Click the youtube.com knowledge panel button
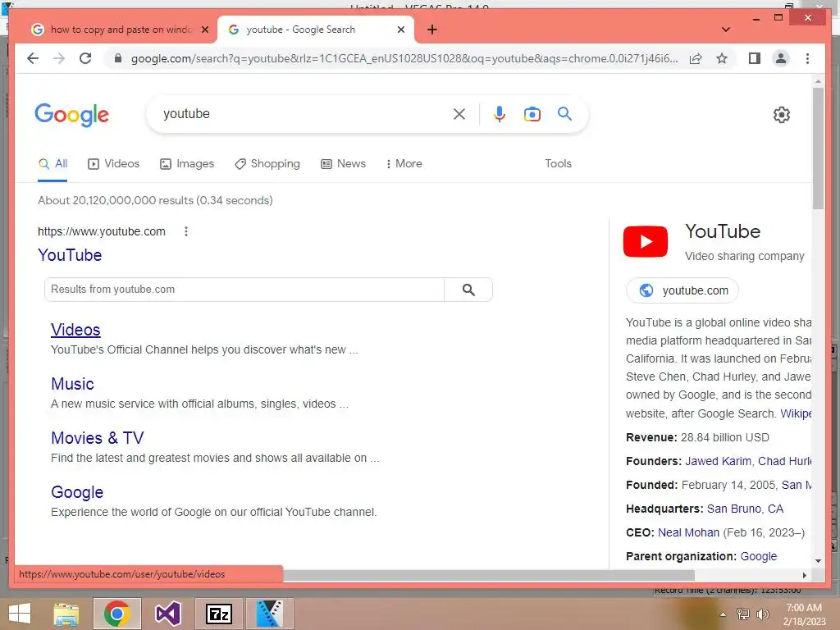This screenshot has height=630, width=840. click(x=682, y=290)
